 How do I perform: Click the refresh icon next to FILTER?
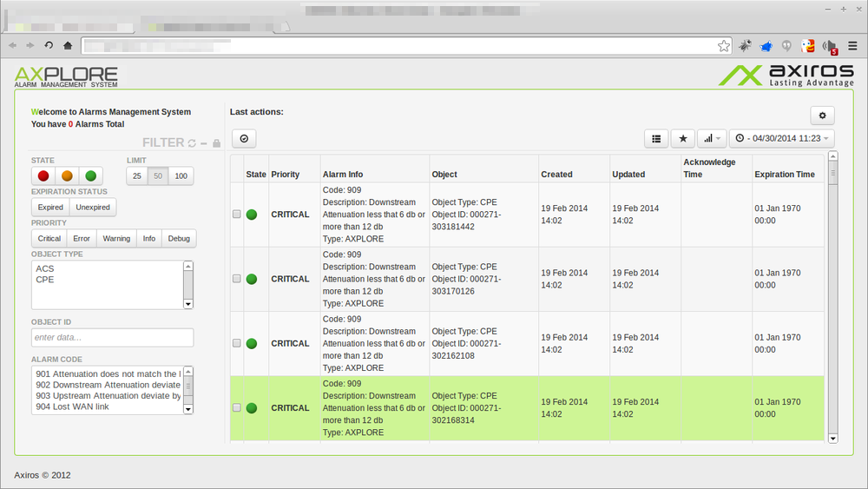click(x=192, y=143)
